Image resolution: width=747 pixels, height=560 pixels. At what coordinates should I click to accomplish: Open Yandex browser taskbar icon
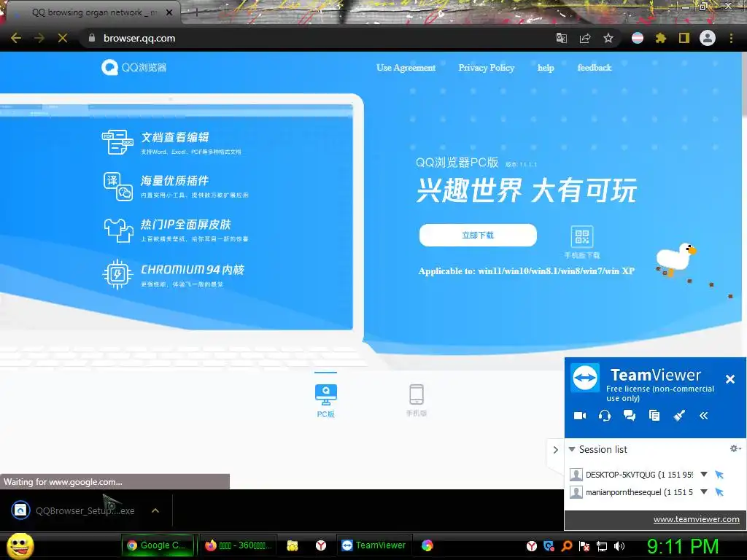[321, 545]
